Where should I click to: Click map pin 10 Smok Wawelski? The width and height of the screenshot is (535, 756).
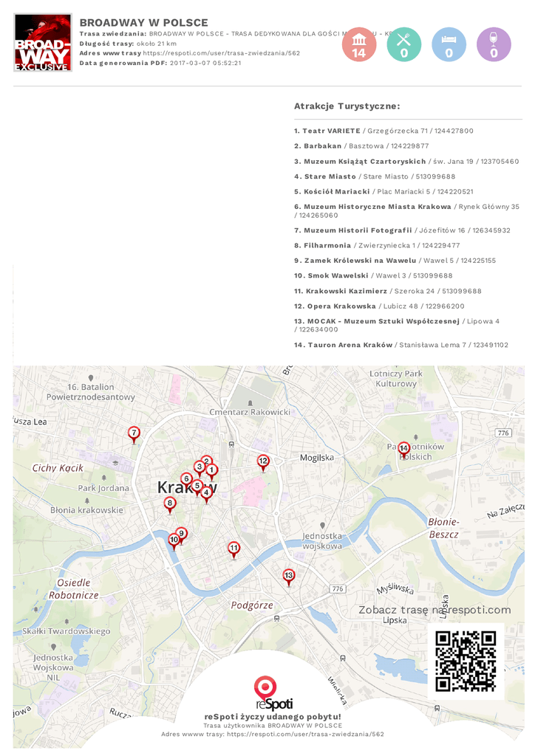coord(174,540)
